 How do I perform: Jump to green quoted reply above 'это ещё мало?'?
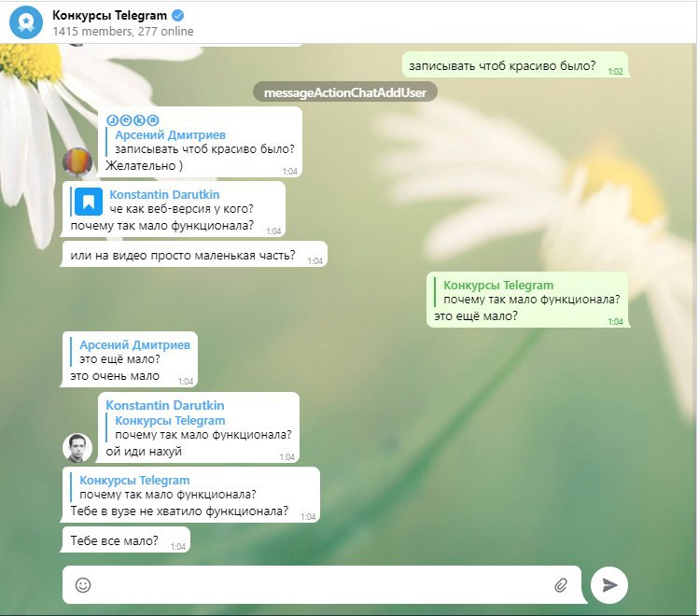[x=527, y=292]
